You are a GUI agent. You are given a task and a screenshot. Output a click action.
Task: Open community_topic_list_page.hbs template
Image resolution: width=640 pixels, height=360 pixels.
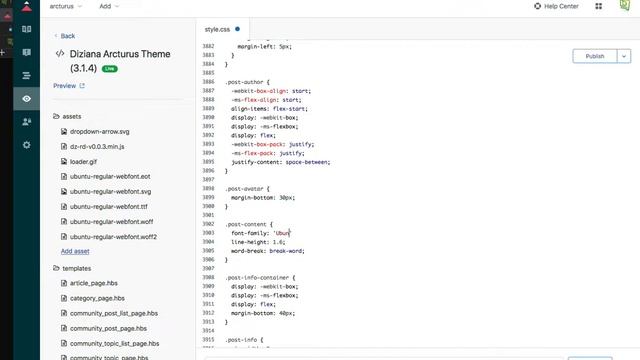tap(114, 344)
